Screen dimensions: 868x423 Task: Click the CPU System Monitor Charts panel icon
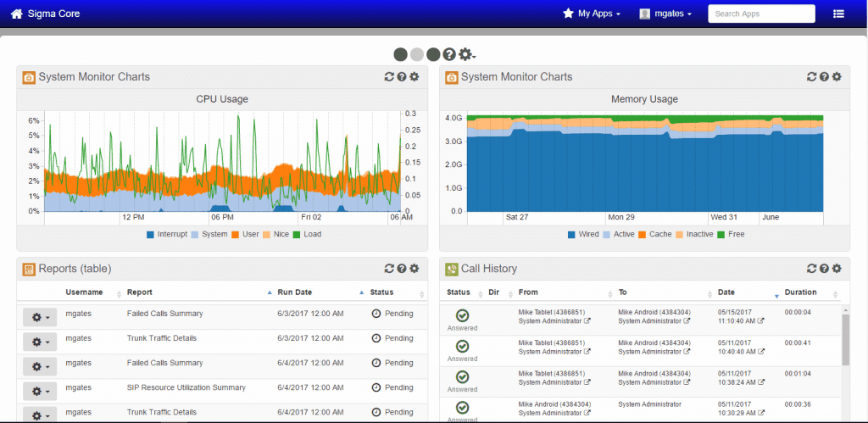click(x=29, y=77)
